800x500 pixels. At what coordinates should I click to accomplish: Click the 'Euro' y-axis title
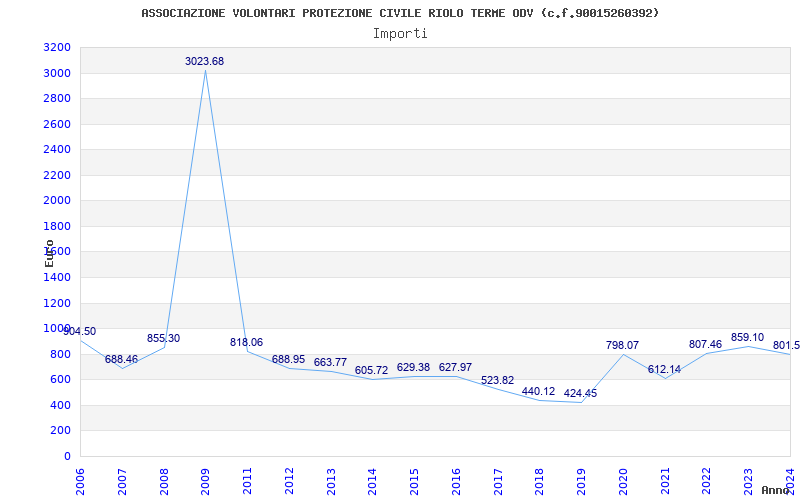tap(50, 252)
